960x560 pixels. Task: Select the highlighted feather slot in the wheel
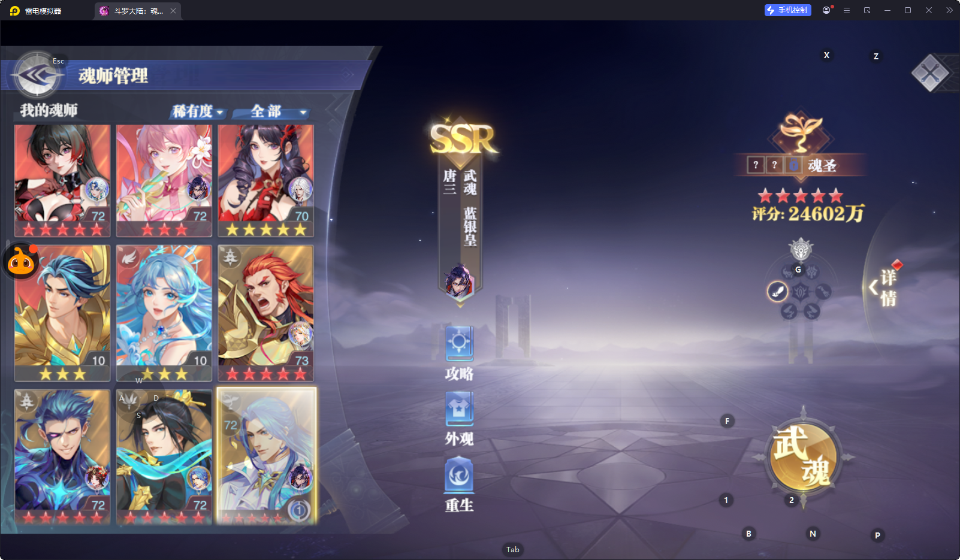coord(778,292)
